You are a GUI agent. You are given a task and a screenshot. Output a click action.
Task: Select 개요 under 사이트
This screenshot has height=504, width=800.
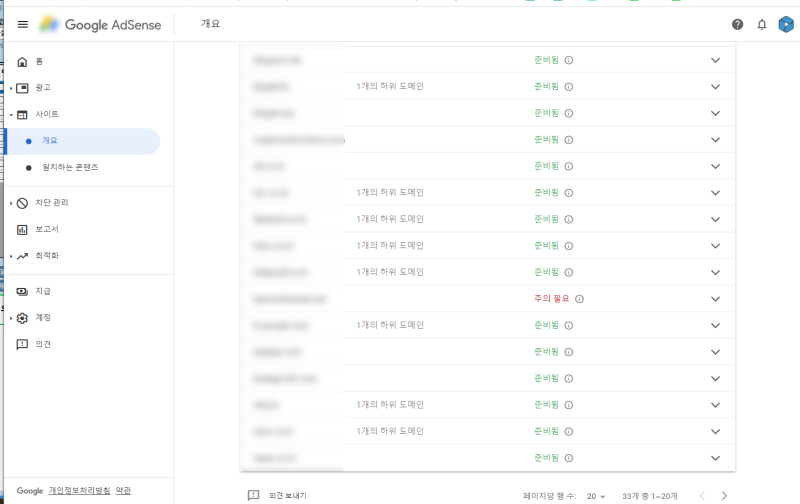82,141
